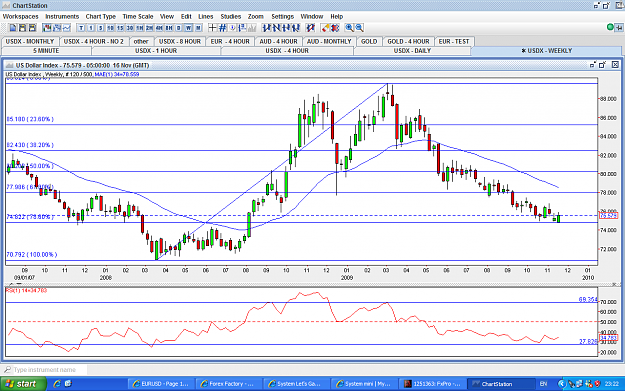Switch chart type to bar chart icon
Image resolution: width=625 pixels, height=391 pixels.
[57, 28]
